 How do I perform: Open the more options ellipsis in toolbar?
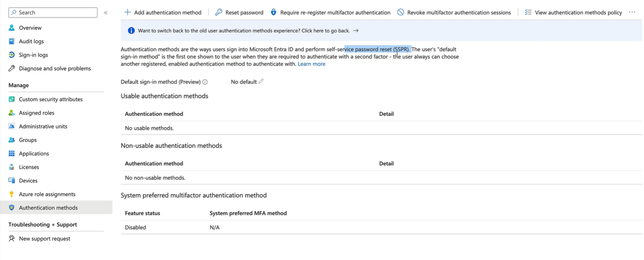(632, 12)
